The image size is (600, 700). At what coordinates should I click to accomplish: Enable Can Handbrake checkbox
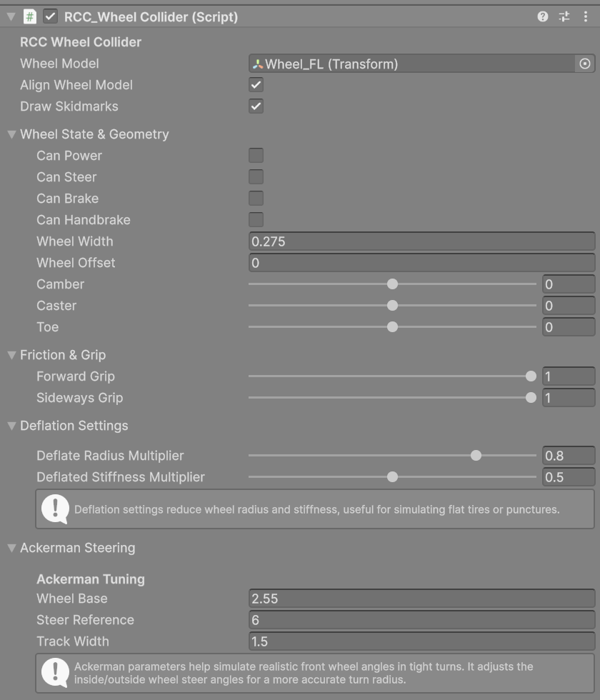click(256, 220)
